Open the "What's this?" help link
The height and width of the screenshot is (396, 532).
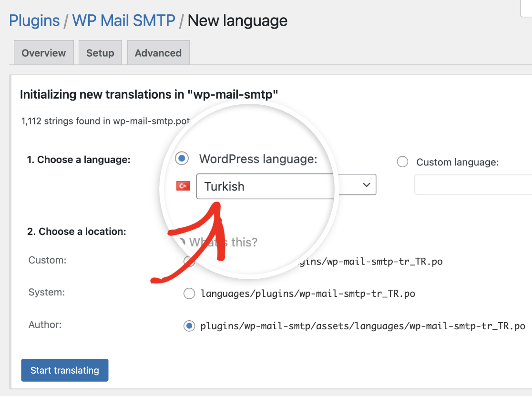[223, 242]
